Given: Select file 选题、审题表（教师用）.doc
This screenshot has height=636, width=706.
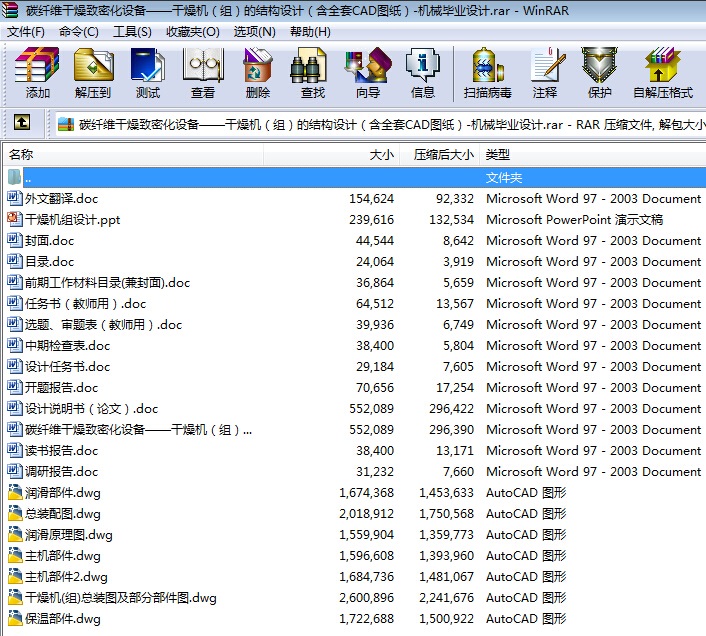Looking at the screenshot, I should pyautogui.click(x=103, y=325).
